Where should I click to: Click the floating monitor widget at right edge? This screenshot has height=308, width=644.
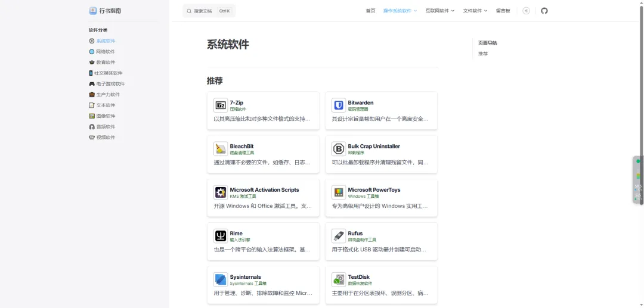point(638,180)
